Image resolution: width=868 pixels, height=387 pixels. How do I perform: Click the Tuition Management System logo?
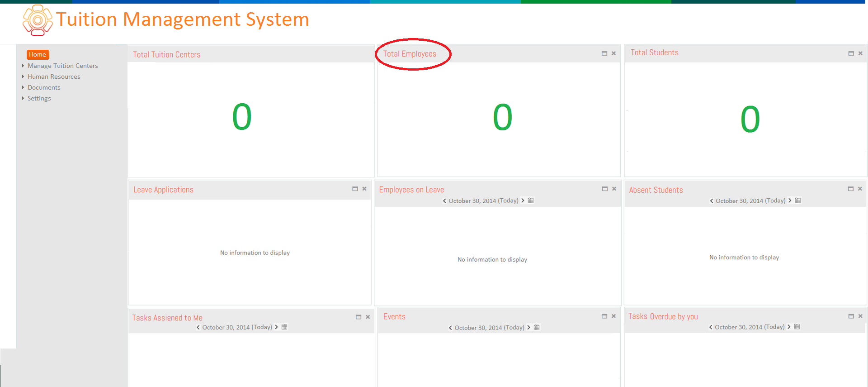(38, 20)
